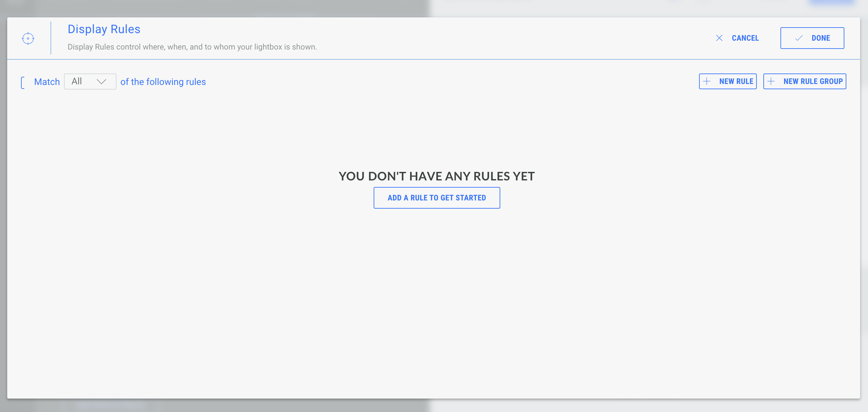The image size is (868, 412).
Task: Click 'of the following rules' text
Action: (x=163, y=82)
